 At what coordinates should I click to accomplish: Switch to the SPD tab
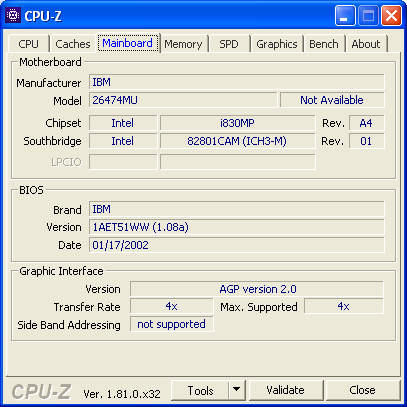(229, 44)
